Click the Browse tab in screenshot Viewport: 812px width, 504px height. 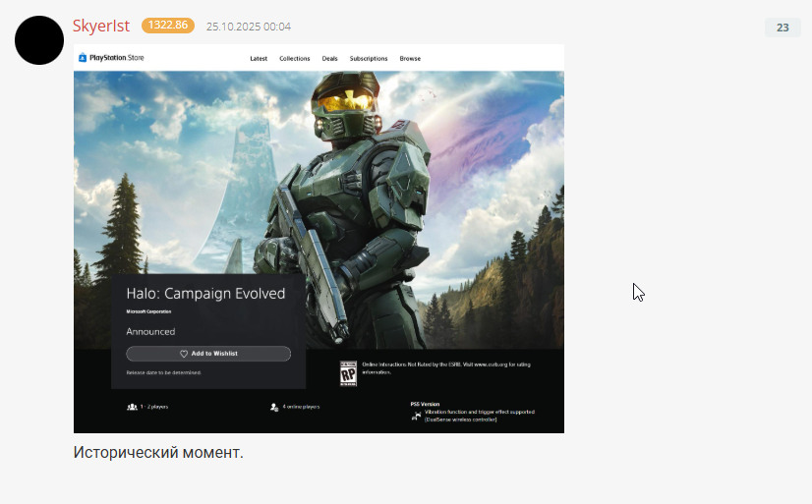point(410,59)
